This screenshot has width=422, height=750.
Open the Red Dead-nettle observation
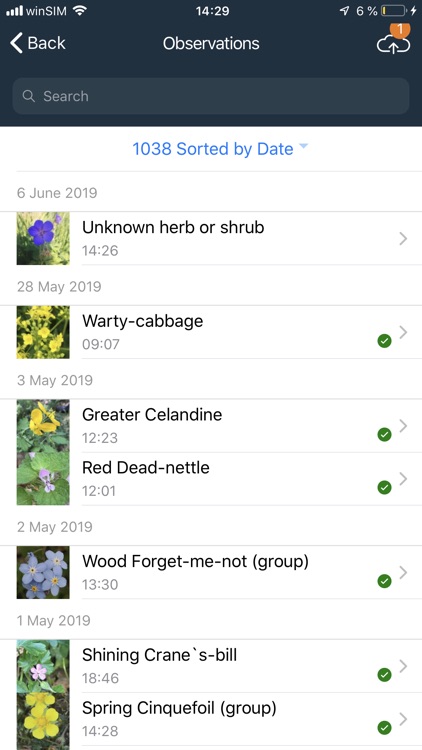tap(211, 479)
